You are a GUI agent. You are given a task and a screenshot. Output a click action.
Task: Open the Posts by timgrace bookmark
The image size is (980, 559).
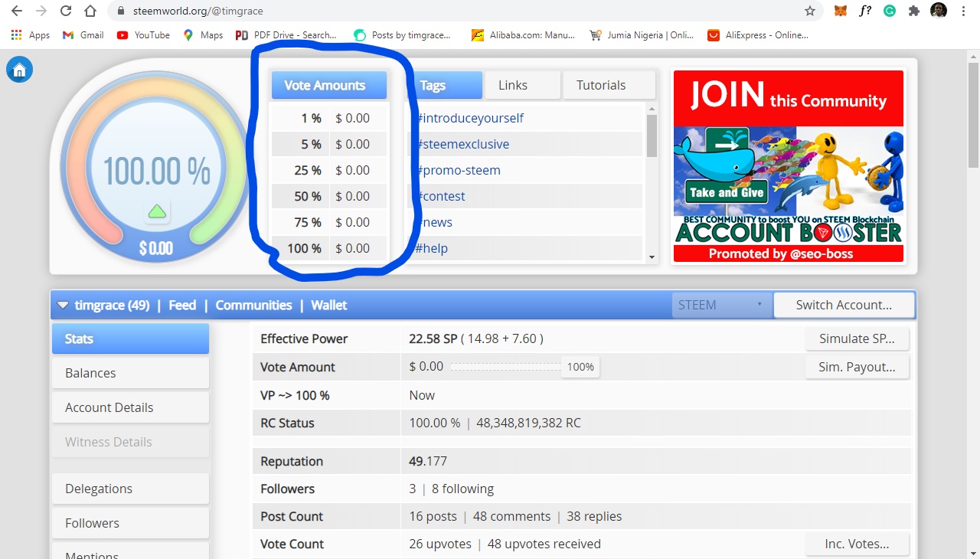pyautogui.click(x=403, y=35)
